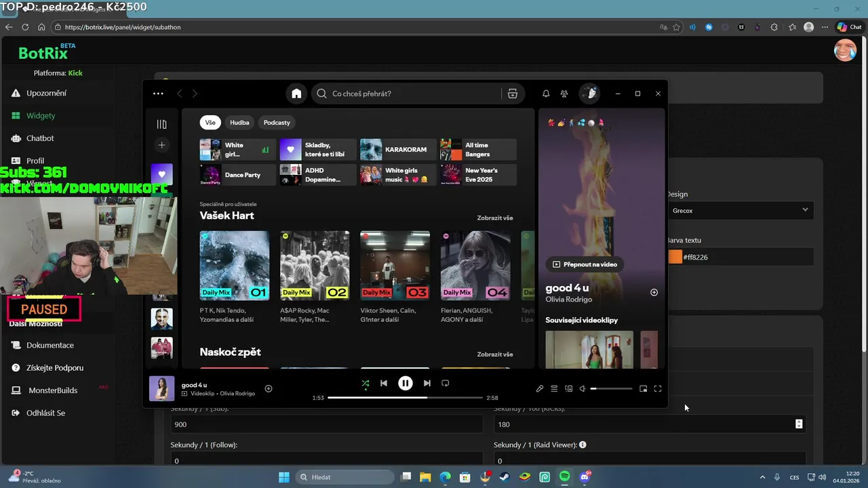Open MonsterBuilds in BotRix sidebar
This screenshot has width=868, height=488.
tap(53, 390)
